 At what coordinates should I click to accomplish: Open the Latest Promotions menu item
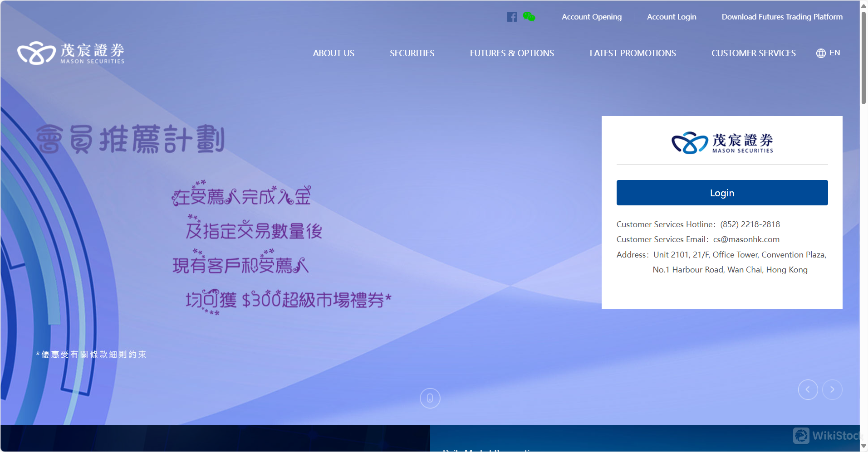pyautogui.click(x=633, y=53)
